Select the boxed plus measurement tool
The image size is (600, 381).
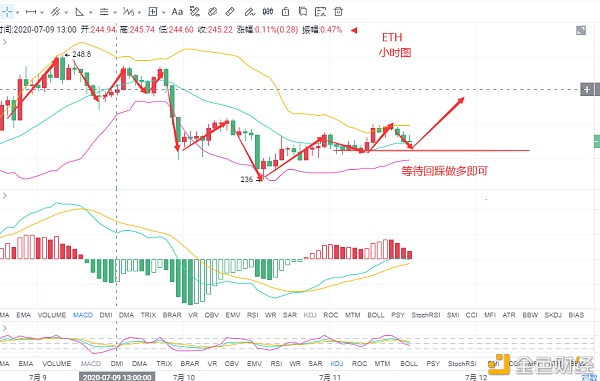coord(153,12)
